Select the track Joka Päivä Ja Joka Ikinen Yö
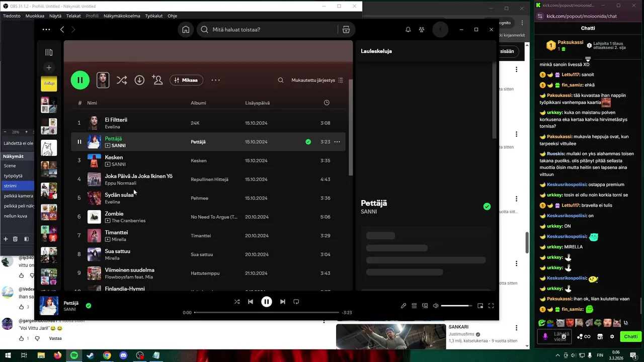The width and height of the screenshot is (644, 362). pyautogui.click(x=138, y=176)
